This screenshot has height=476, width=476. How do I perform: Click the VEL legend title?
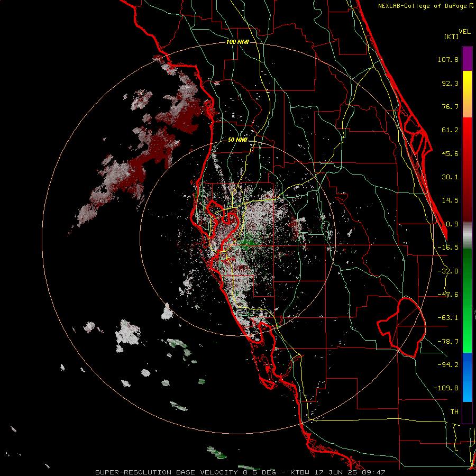tap(464, 32)
